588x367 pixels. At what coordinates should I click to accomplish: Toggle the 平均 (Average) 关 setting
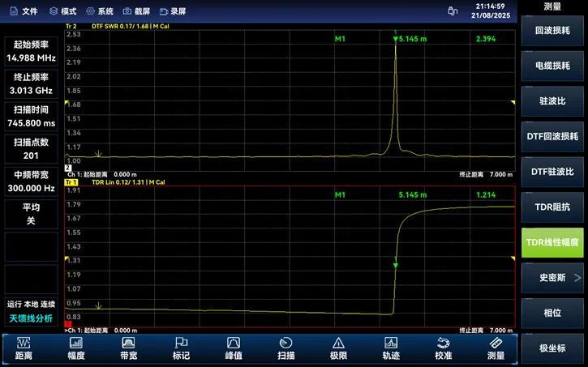31,214
